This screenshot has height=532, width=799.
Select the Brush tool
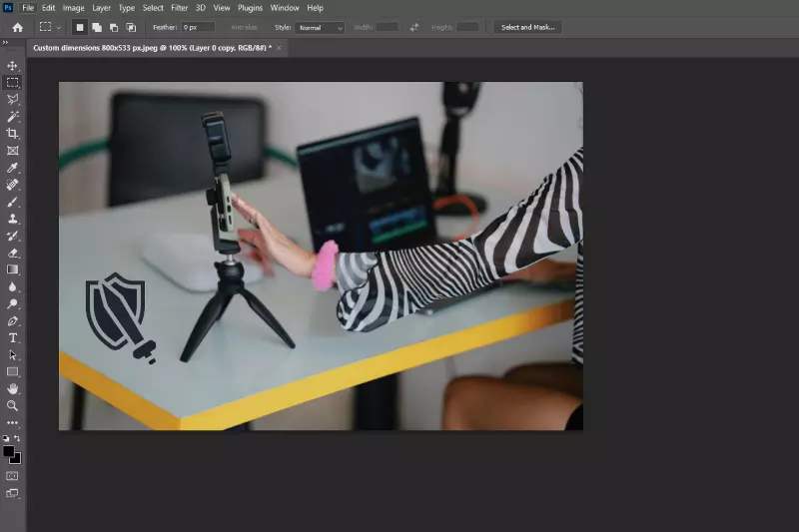12,202
